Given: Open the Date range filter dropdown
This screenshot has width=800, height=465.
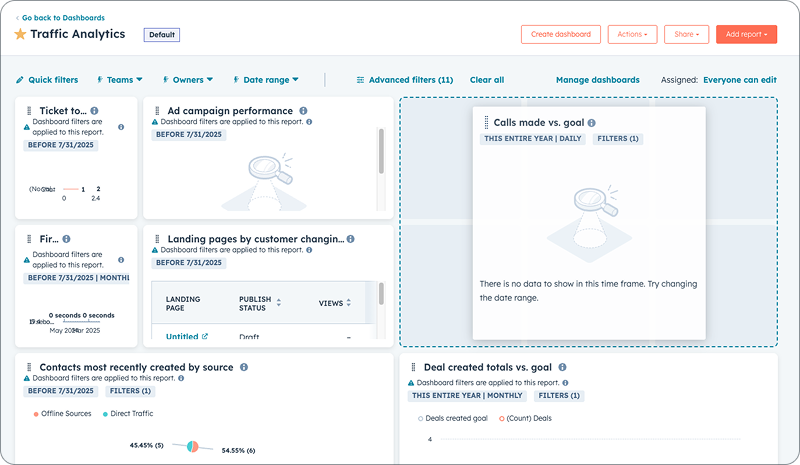Looking at the screenshot, I should (266, 80).
